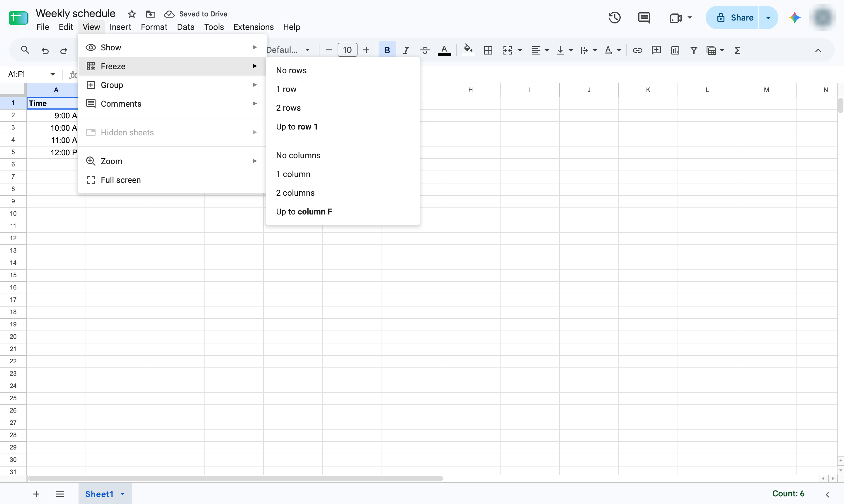Open the Zoom submenu

172,161
